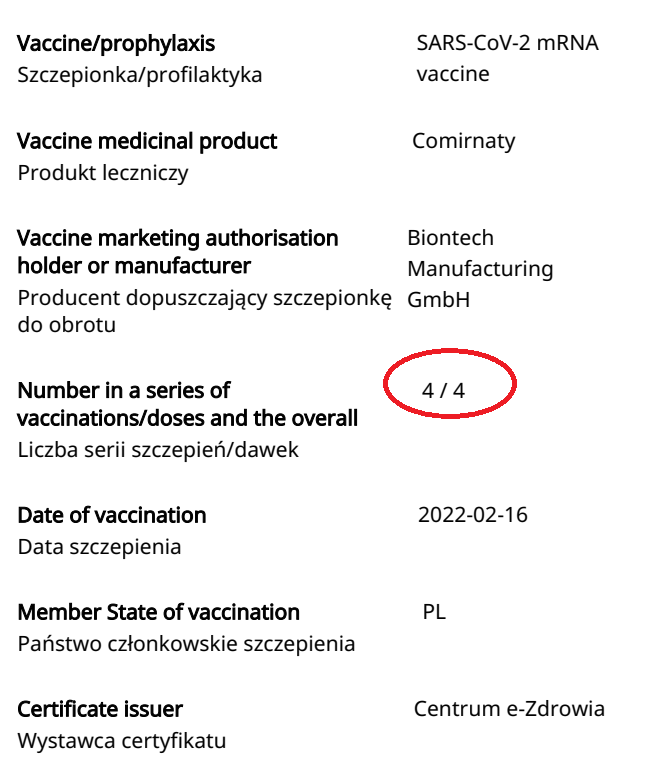This screenshot has height=784, width=648.
Task: Click the Produkt leczniczy label
Action: (x=103, y=173)
